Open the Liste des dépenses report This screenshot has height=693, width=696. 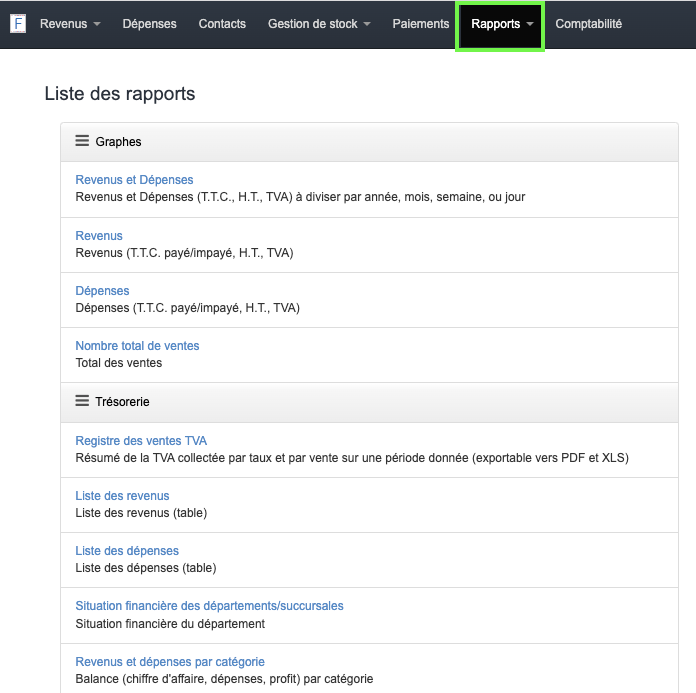(127, 551)
